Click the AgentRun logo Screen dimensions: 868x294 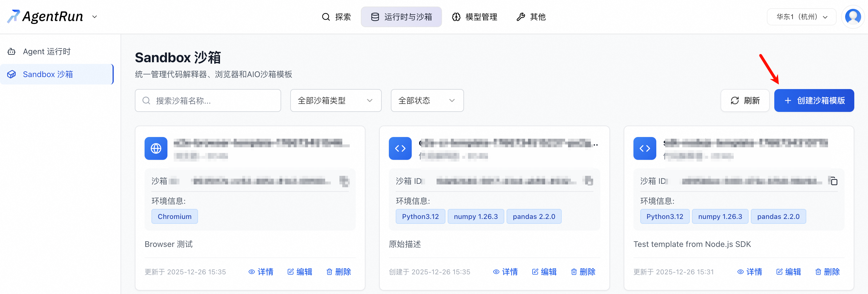45,17
